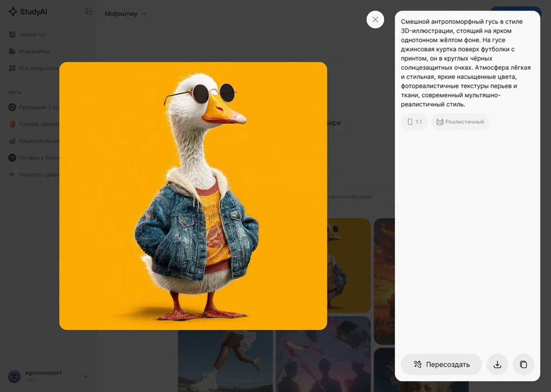Click the Мои файлы file icon
Image resolution: width=551 pixels, height=392 pixels.
(x=12, y=52)
